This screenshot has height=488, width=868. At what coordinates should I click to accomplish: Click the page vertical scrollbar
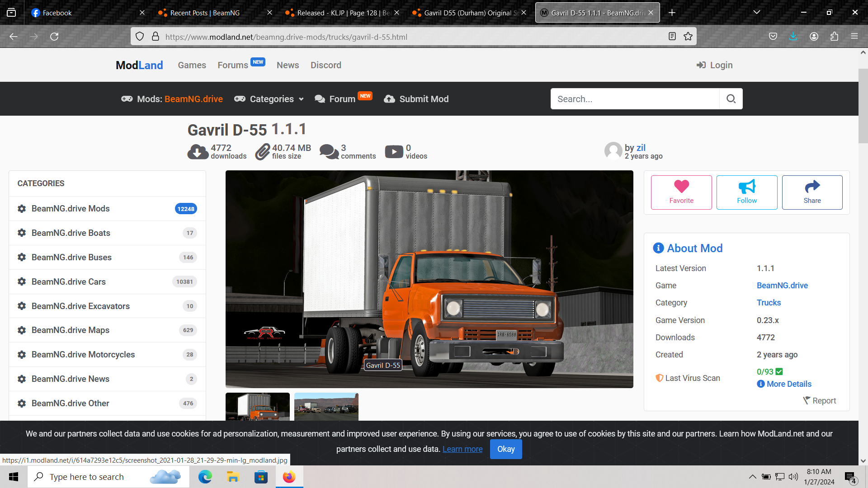pos(863,106)
